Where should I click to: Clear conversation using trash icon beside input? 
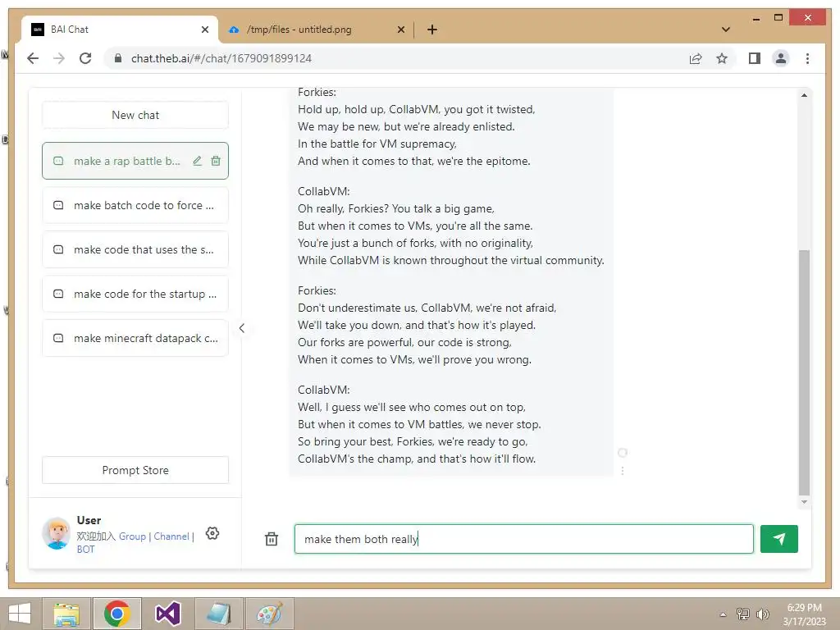click(272, 539)
